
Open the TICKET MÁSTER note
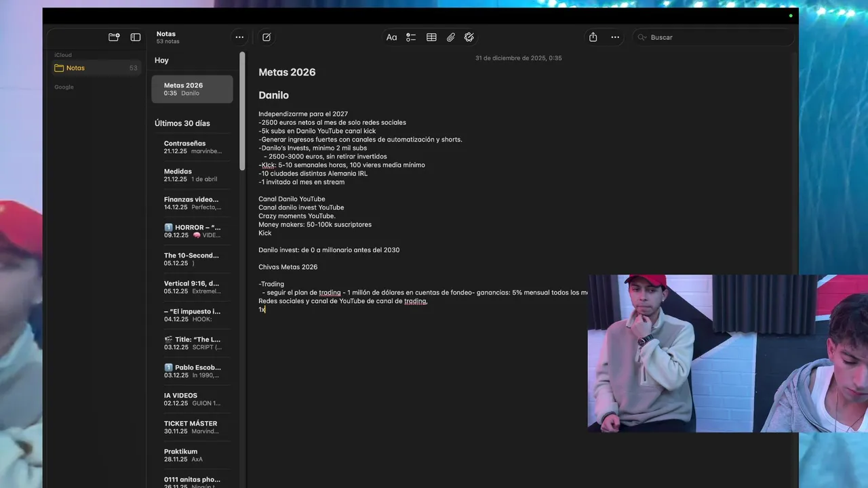coord(192,427)
